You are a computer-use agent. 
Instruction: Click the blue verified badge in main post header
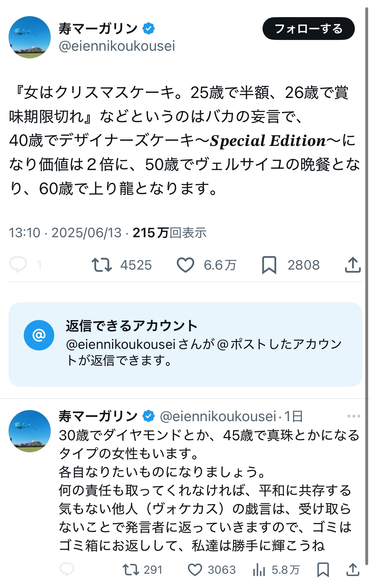[148, 29]
